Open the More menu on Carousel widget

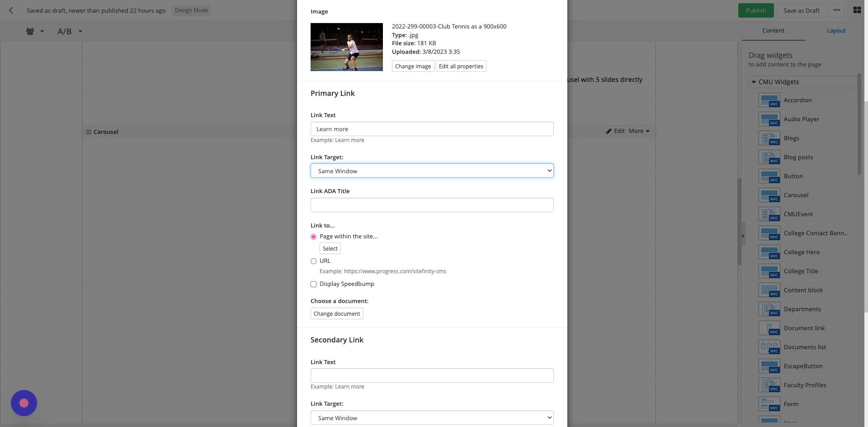(639, 131)
